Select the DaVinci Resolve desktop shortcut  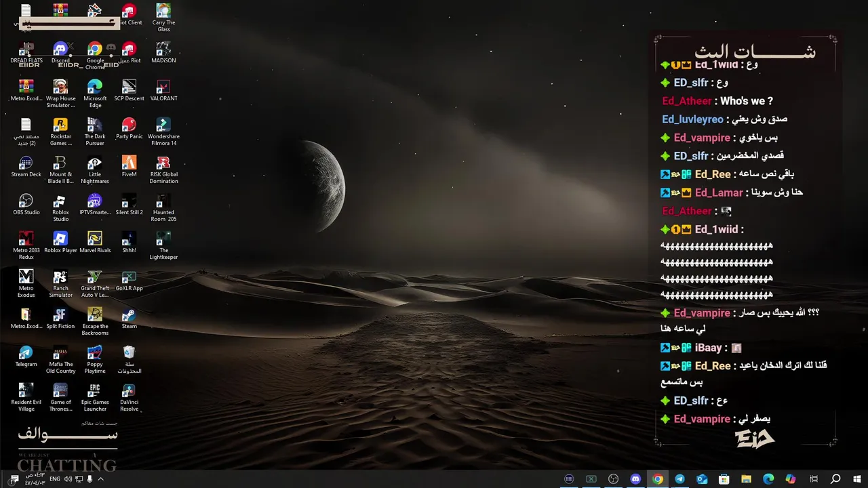pyautogui.click(x=129, y=397)
